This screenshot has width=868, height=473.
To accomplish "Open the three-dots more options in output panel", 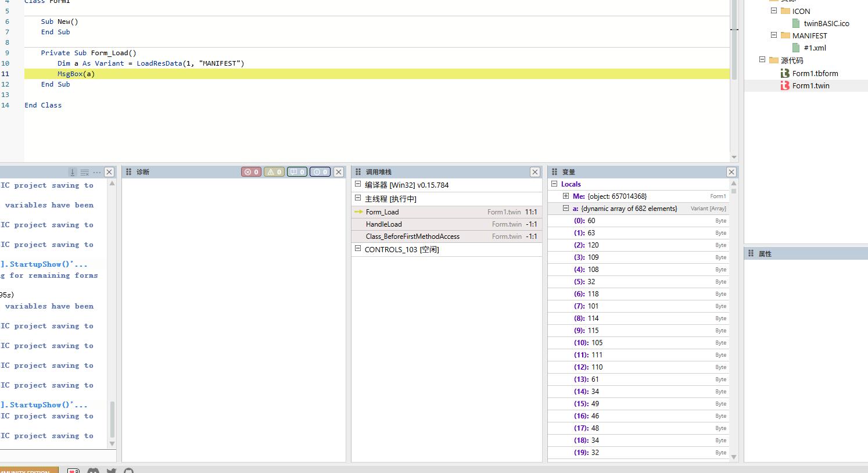I will point(97,172).
